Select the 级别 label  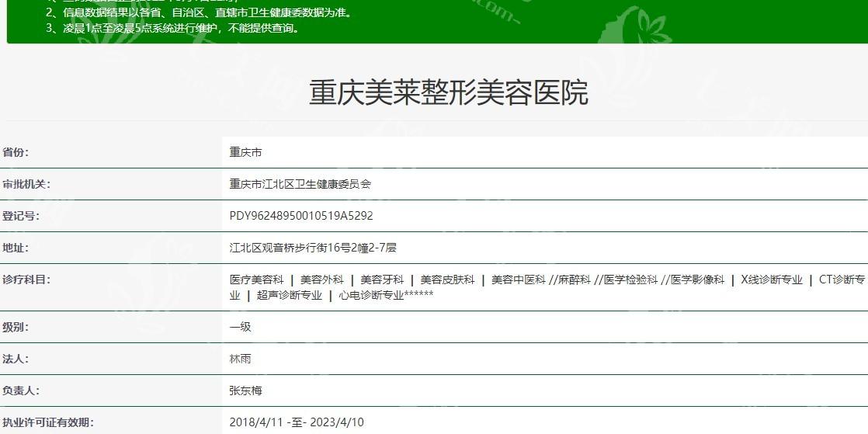click(x=16, y=327)
